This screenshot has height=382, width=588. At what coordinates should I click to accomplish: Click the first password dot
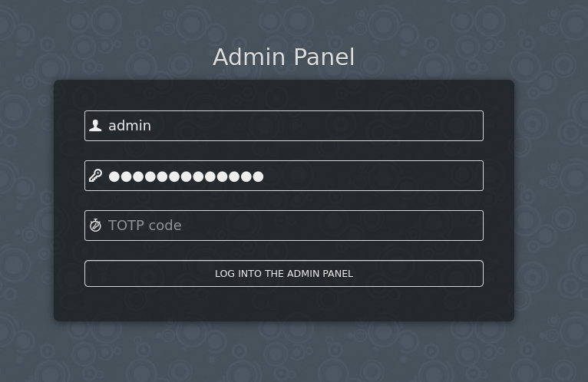point(114,176)
